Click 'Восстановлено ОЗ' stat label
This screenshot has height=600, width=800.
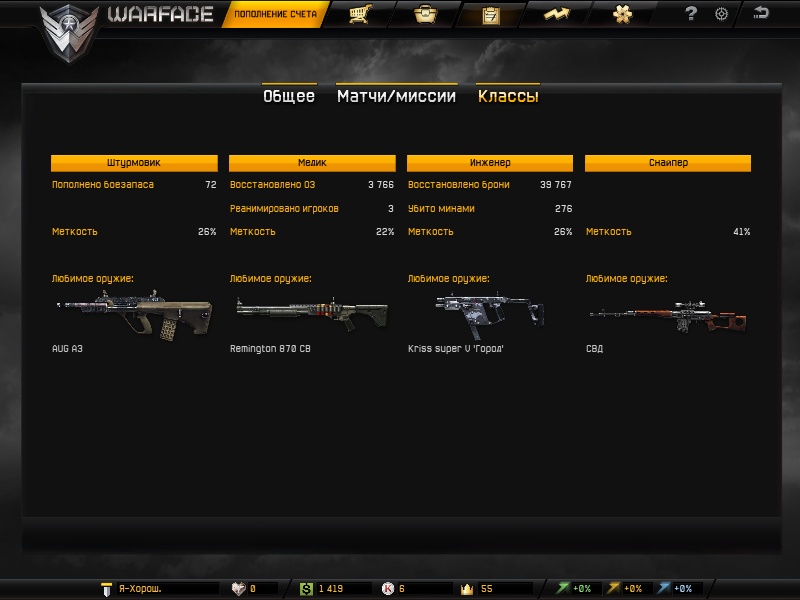point(272,185)
